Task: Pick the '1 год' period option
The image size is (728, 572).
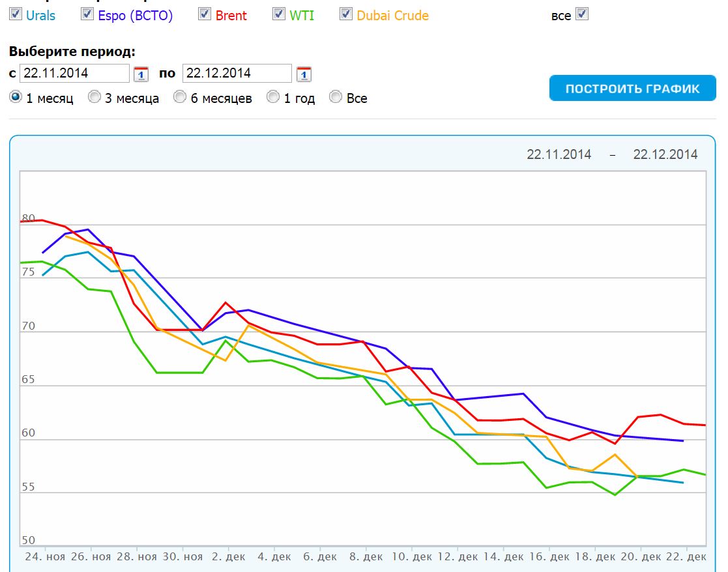Action: (273, 97)
